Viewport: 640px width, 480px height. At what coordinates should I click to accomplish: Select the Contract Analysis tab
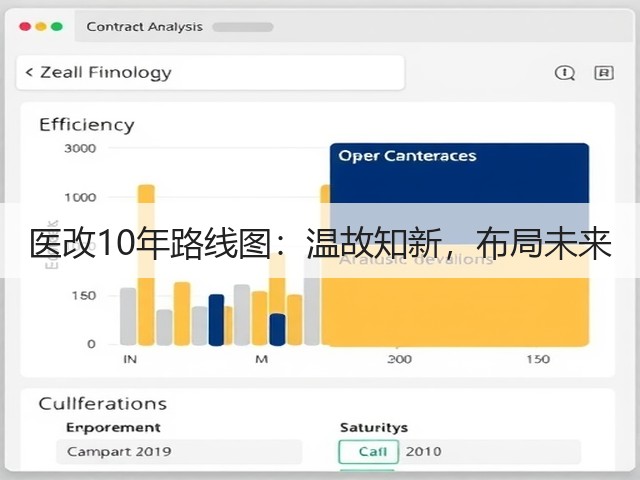tap(144, 27)
